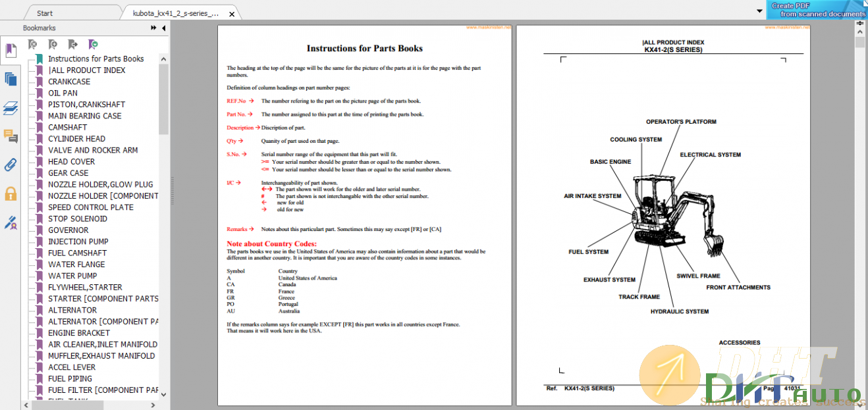The image size is (868, 410).
Task: Click the add new bookmark icon
Action: (53, 44)
